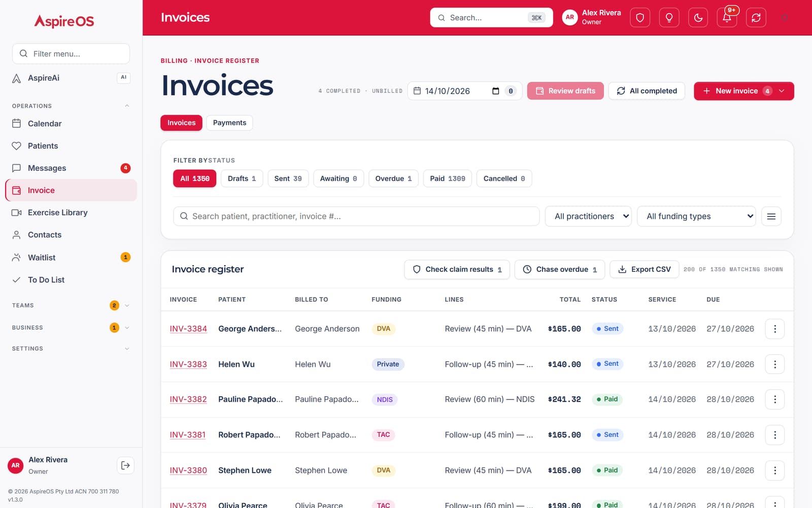Open the lightbulb tips icon

pos(669,18)
